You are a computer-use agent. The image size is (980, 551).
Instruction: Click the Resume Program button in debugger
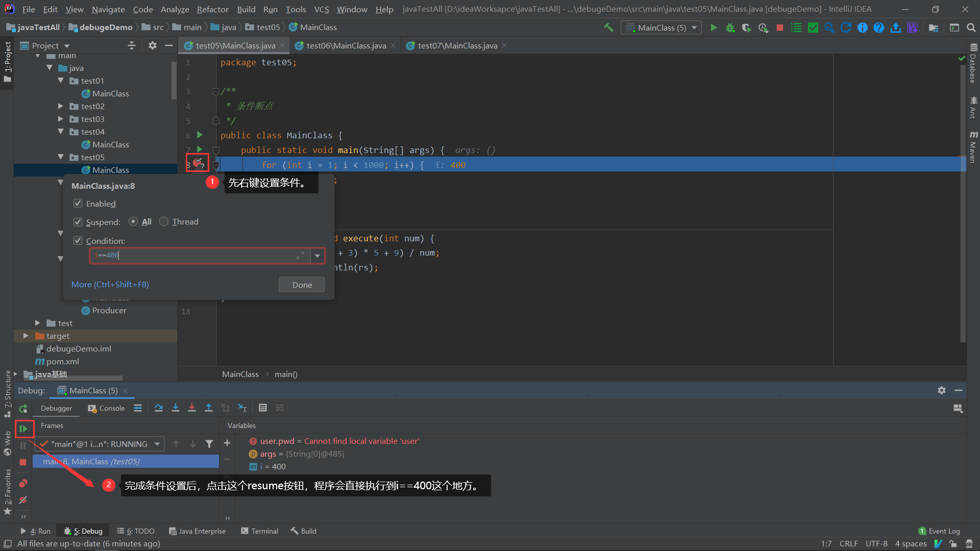pyautogui.click(x=23, y=429)
